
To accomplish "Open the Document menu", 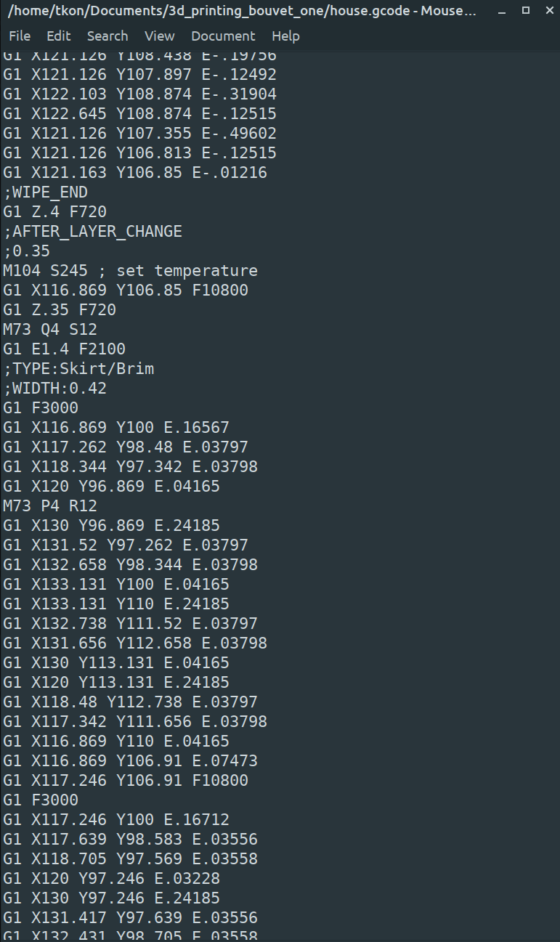I will (223, 36).
